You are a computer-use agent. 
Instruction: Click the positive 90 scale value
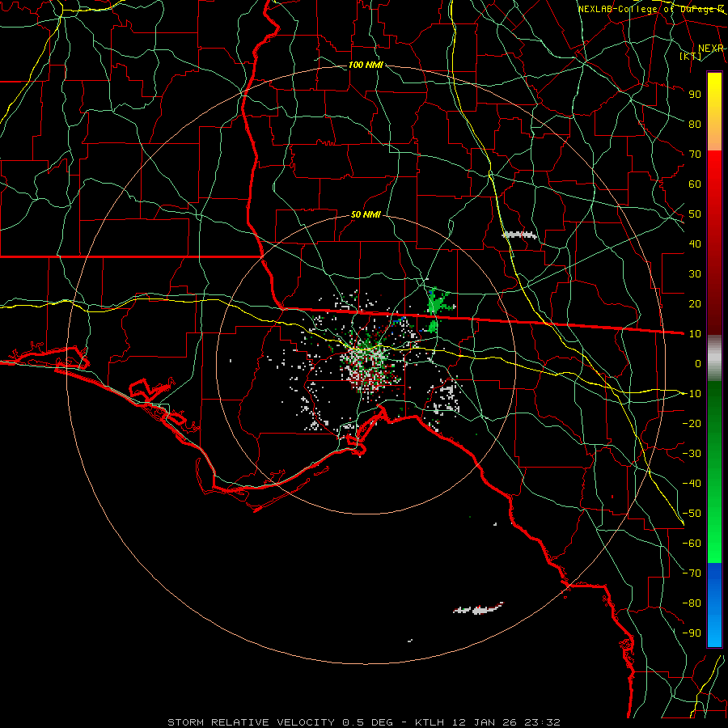click(695, 95)
